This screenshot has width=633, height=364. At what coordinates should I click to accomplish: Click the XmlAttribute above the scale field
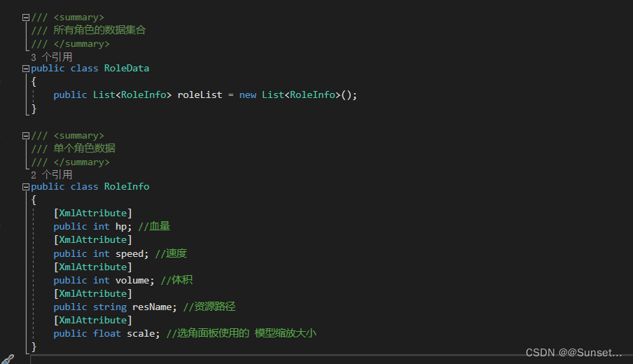[x=93, y=321]
